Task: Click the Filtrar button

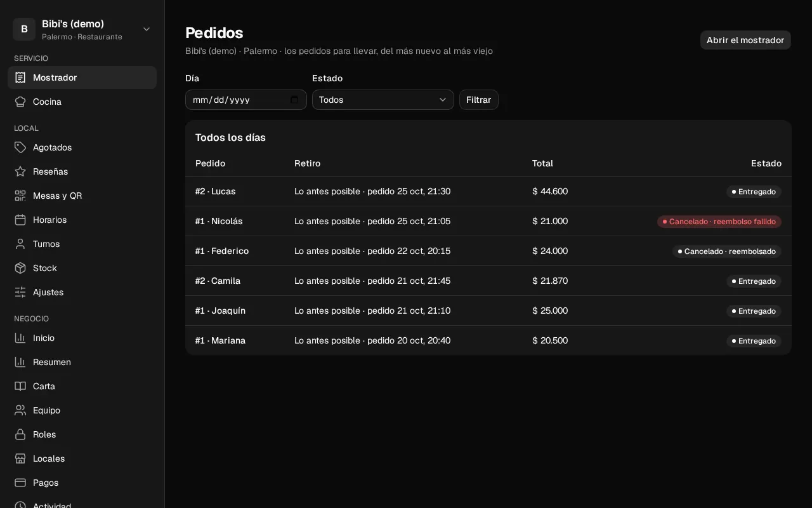Action: point(479,100)
